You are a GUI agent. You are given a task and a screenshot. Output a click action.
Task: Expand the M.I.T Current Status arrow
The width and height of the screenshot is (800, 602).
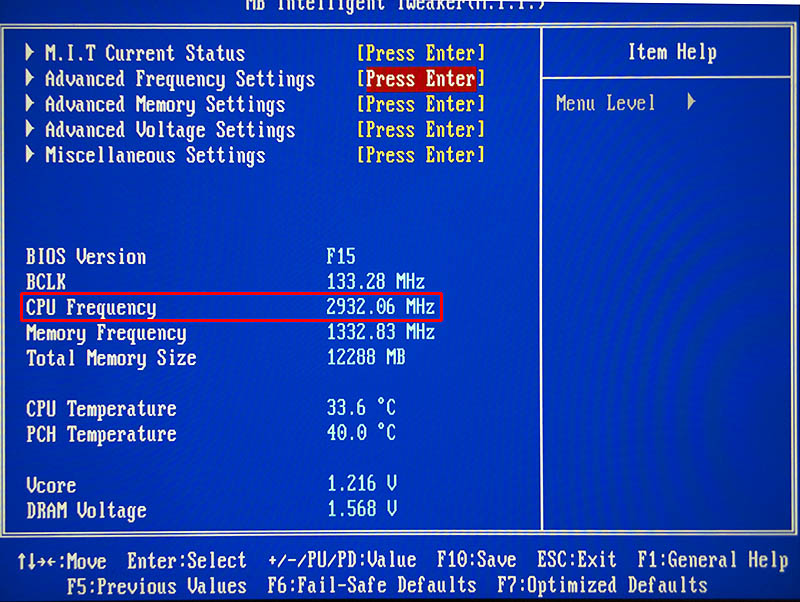[31, 53]
